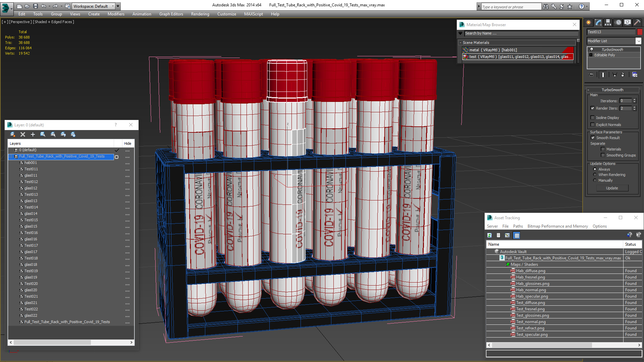Screen dimensions: 644x362
Task: Click the Save File floppy icon
Action: click(35, 6)
